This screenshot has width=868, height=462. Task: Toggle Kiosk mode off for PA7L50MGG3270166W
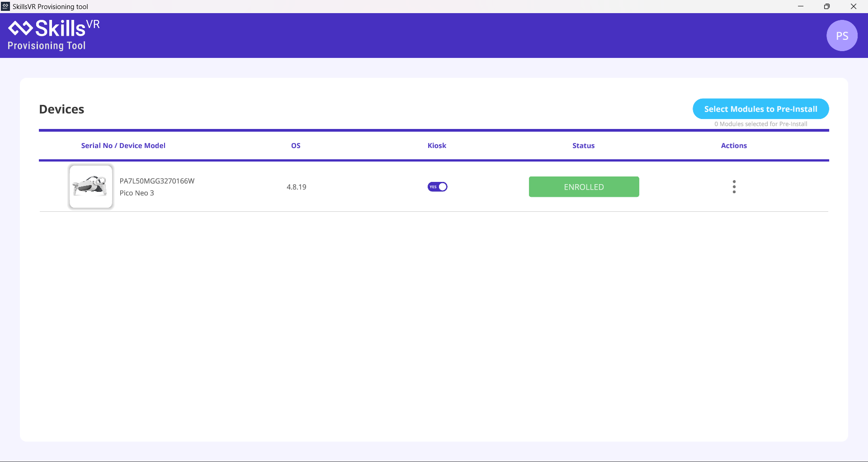[x=437, y=186]
